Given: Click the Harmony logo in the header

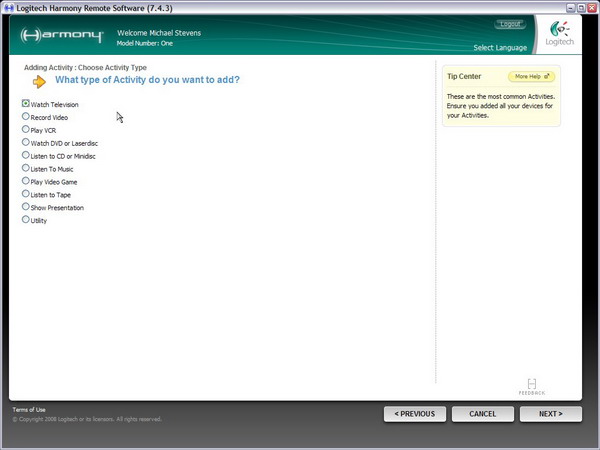Looking at the screenshot, I should pos(62,35).
